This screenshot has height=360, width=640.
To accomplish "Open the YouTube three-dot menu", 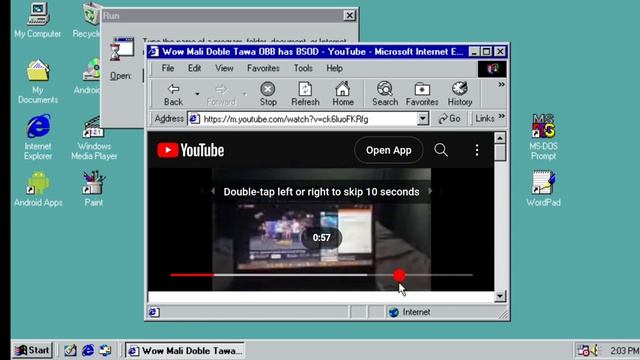I will click(x=477, y=150).
